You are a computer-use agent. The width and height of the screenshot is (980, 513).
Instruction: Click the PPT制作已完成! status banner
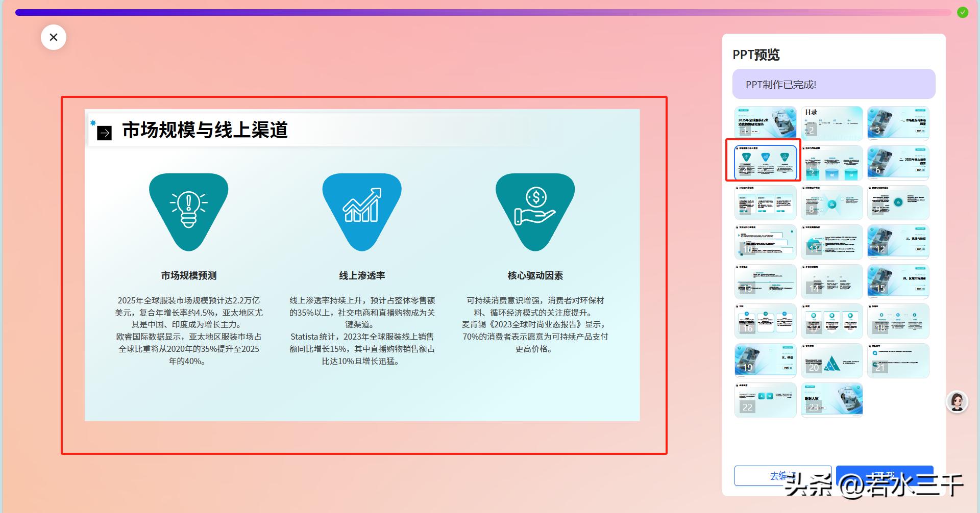[x=834, y=84]
